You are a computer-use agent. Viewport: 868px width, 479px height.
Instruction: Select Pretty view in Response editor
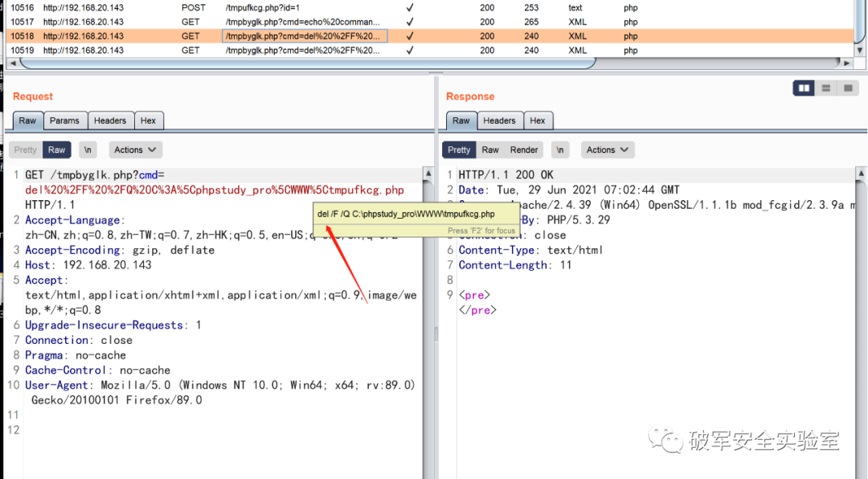pyautogui.click(x=459, y=149)
